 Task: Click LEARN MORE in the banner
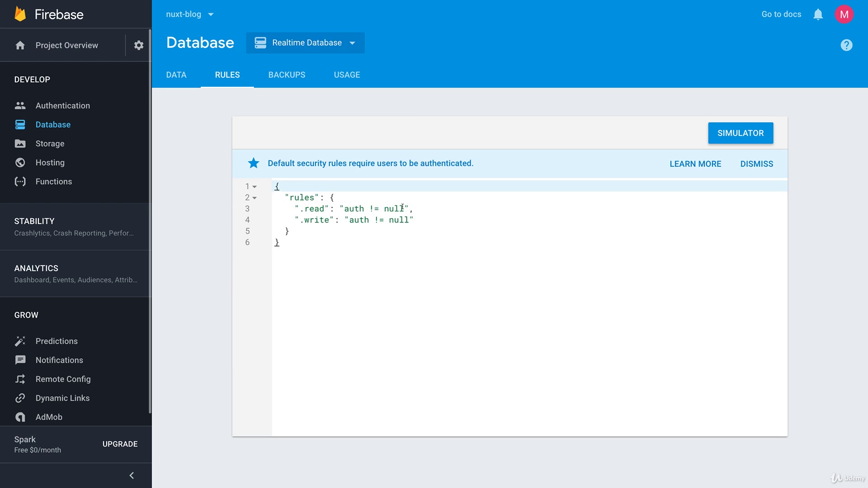tap(695, 164)
